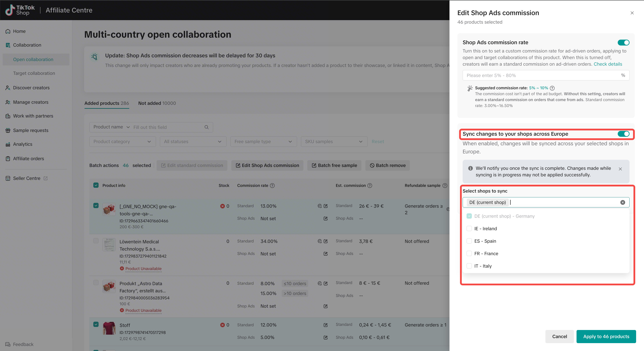The image size is (644, 351).
Task: Click the search icon in product name field
Action: coord(207,127)
